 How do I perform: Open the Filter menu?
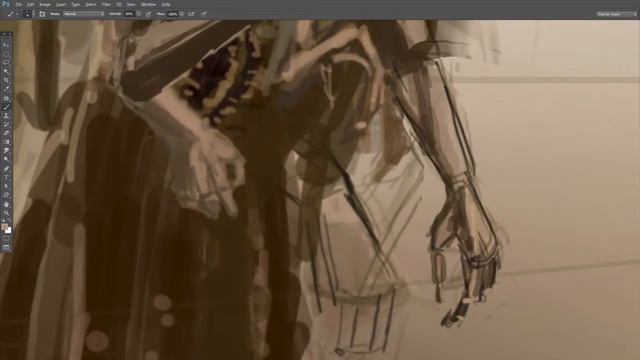(106, 4)
